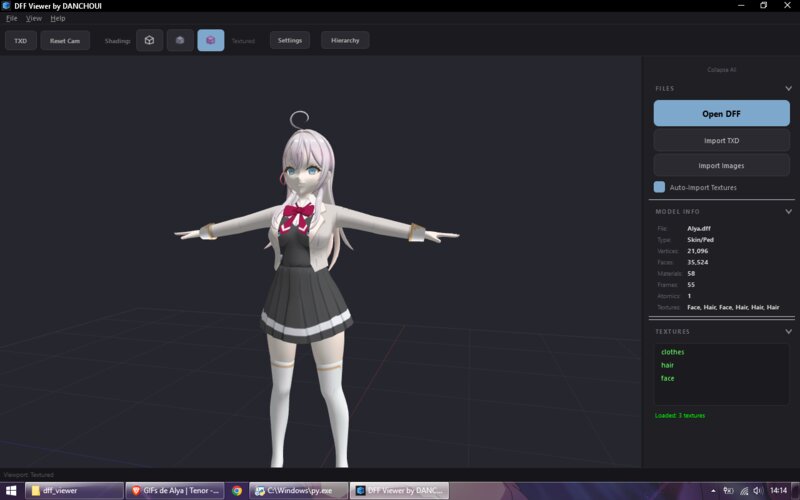Click faces count 35,524
This screenshot has width=800, height=500.
[697, 262]
